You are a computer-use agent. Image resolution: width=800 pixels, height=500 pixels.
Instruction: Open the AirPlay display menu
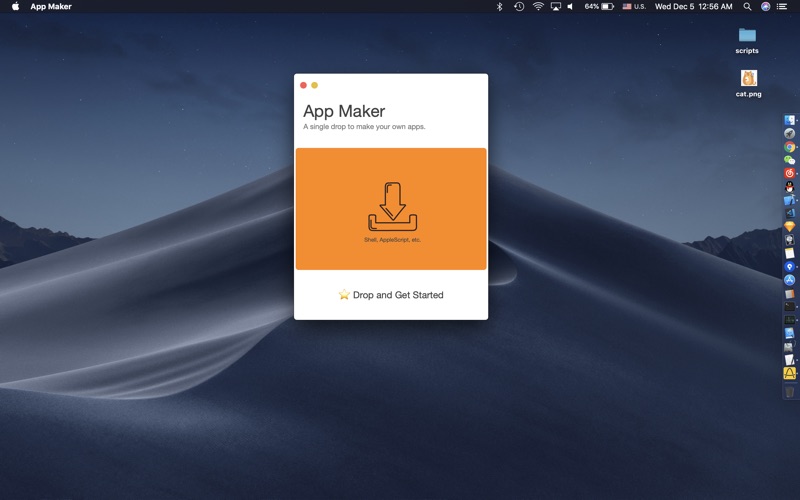pyautogui.click(x=556, y=7)
